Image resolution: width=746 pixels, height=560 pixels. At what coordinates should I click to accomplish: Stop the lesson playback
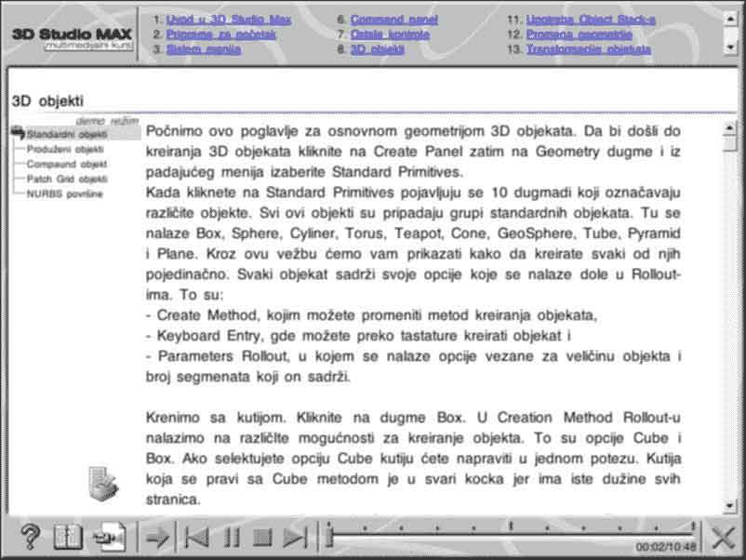(x=262, y=537)
